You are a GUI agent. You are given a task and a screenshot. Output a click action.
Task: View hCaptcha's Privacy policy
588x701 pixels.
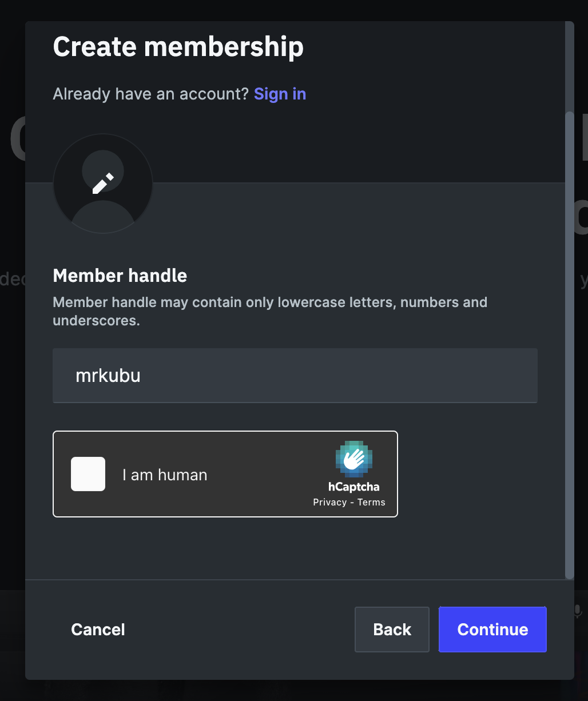click(x=329, y=502)
